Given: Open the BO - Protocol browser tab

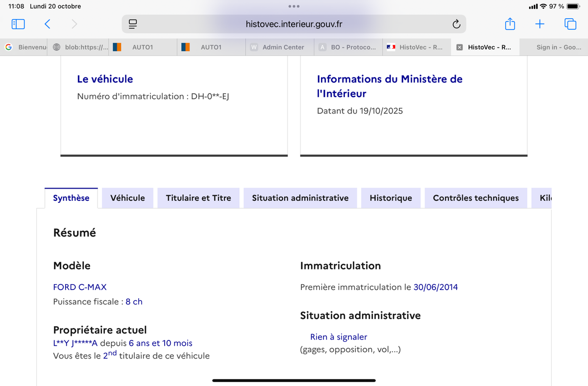Looking at the screenshot, I should click(353, 48).
